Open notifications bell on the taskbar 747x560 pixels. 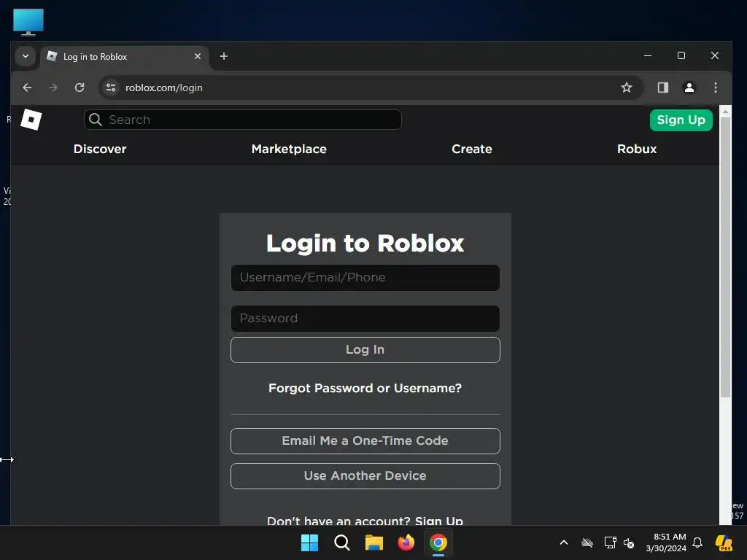pos(697,542)
